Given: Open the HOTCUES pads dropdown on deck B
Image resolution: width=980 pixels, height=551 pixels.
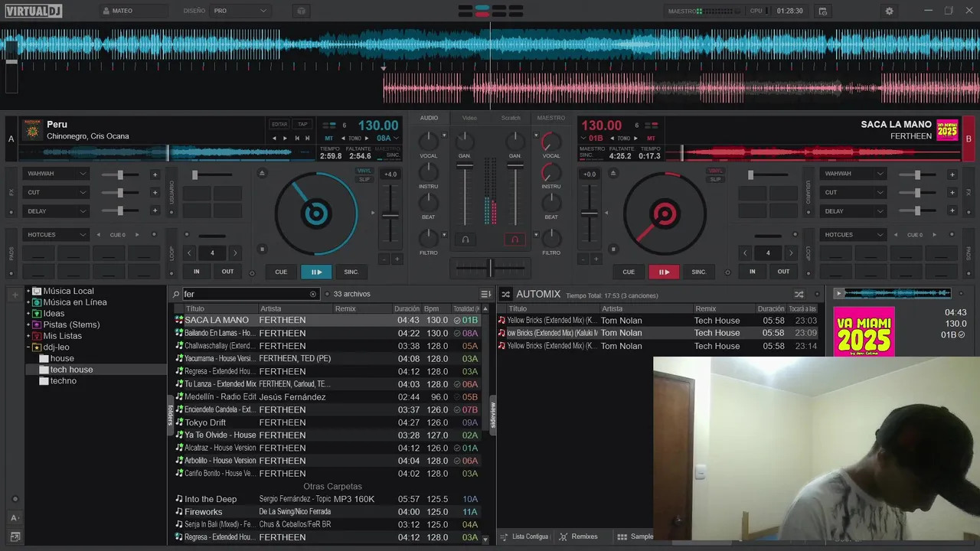Looking at the screenshot, I should click(x=854, y=235).
